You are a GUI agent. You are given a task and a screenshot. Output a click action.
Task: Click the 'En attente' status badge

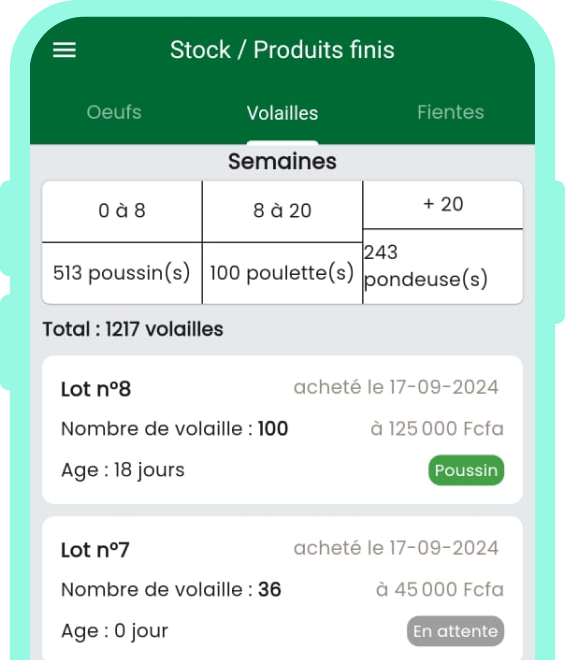pos(455,631)
